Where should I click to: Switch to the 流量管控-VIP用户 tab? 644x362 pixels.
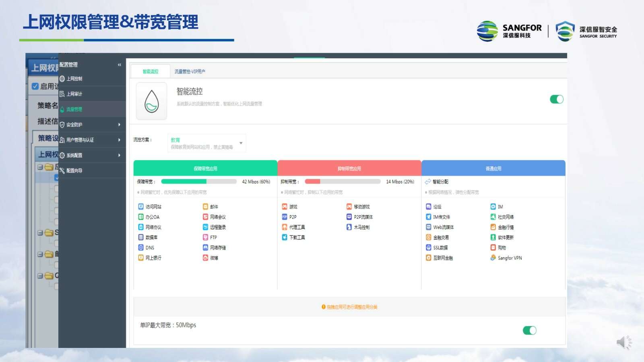click(x=190, y=72)
